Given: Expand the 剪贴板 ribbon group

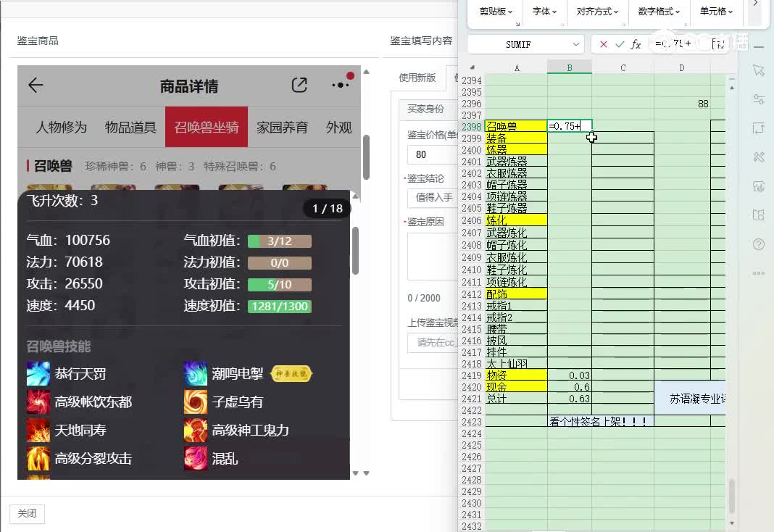Looking at the screenshot, I should click(x=496, y=11).
